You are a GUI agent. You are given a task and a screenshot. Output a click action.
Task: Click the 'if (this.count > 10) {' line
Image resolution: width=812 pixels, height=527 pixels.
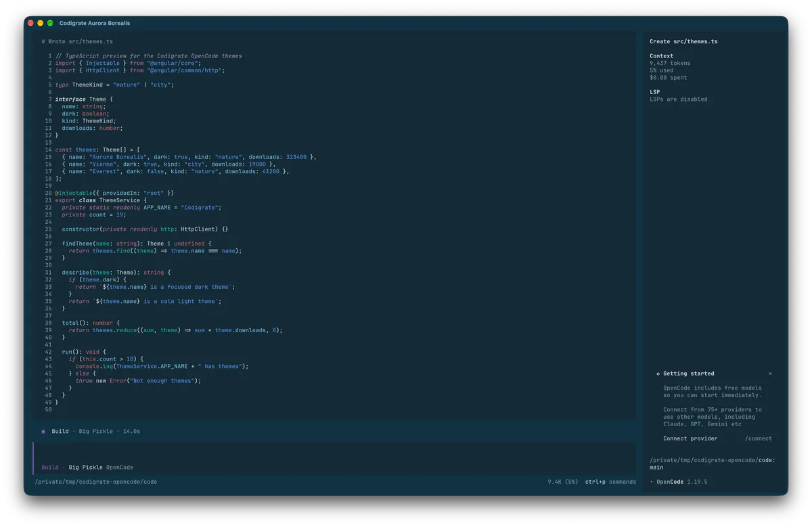click(x=106, y=359)
